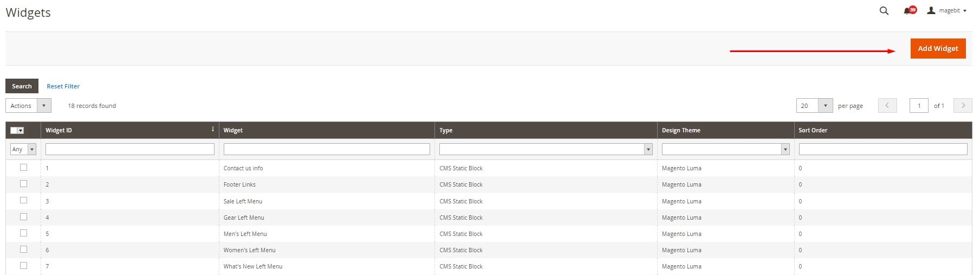This screenshot has height=275, width=980.
Task: Click Magento Luma in Gear Left Menu row
Action: pos(682,218)
